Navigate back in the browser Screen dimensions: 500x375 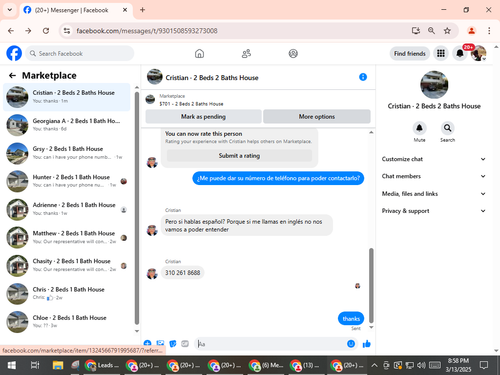click(x=11, y=31)
